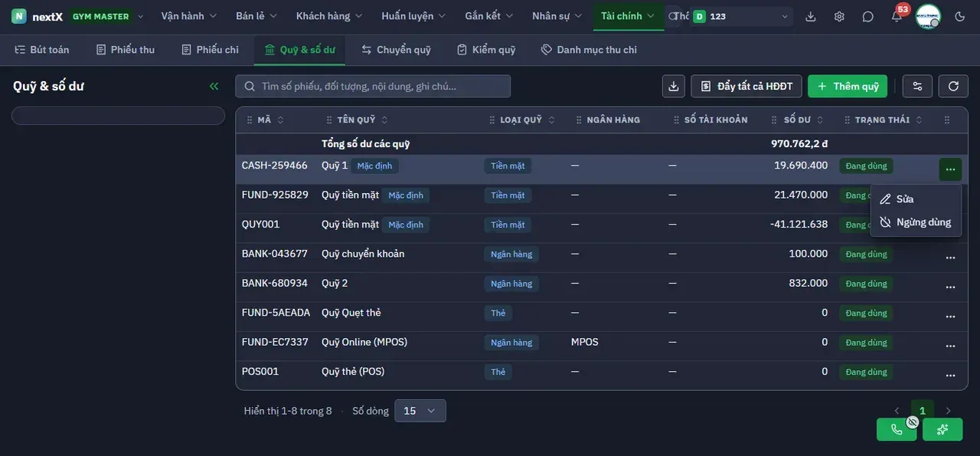Open the chat messages icon
This screenshot has height=456, width=980.
pos(867,16)
